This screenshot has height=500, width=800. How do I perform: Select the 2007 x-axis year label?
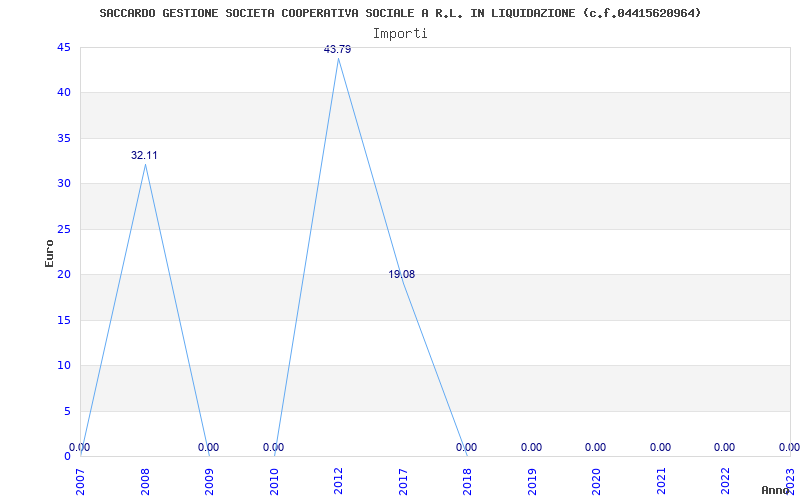click(81, 482)
